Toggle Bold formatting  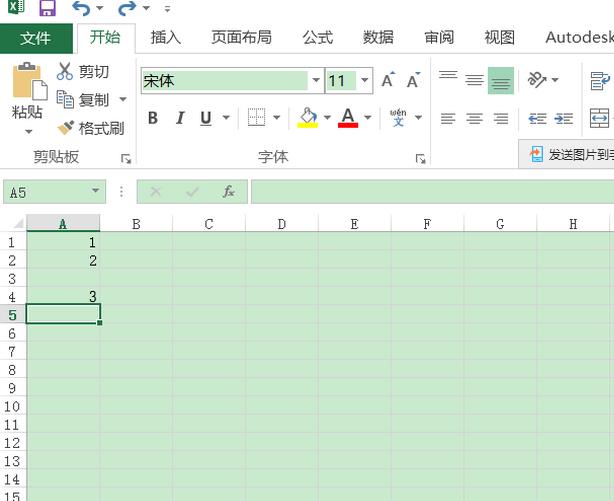coord(153,118)
